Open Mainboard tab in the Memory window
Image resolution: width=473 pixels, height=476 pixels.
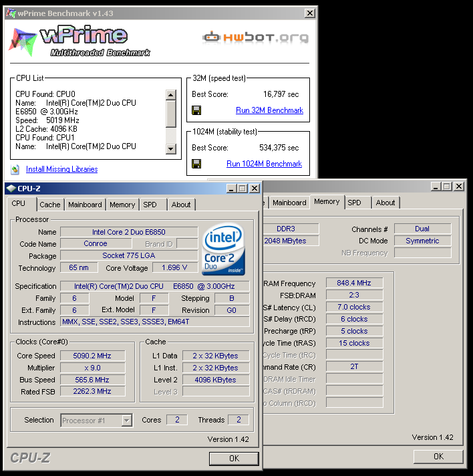point(289,203)
